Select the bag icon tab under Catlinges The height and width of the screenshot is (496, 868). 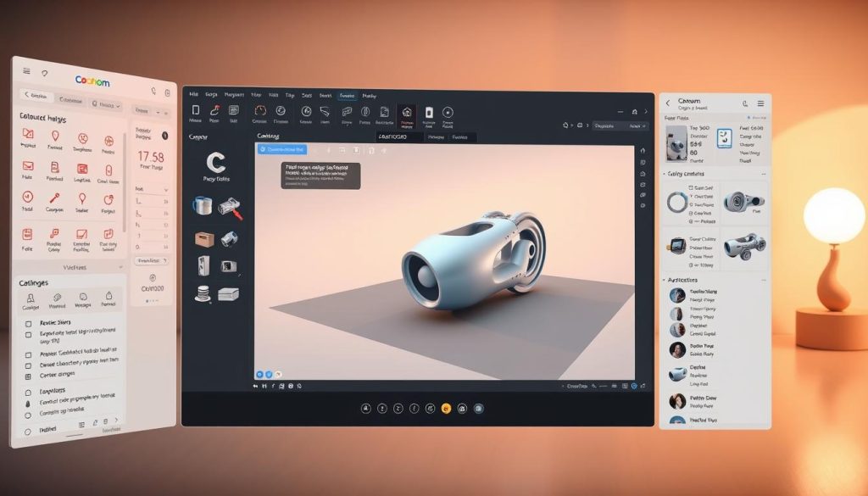[109, 296]
